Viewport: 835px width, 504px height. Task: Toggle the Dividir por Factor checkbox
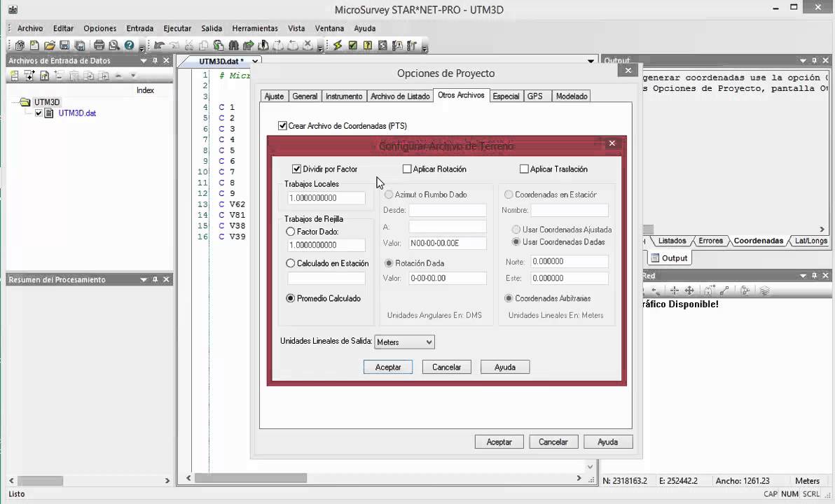296,169
